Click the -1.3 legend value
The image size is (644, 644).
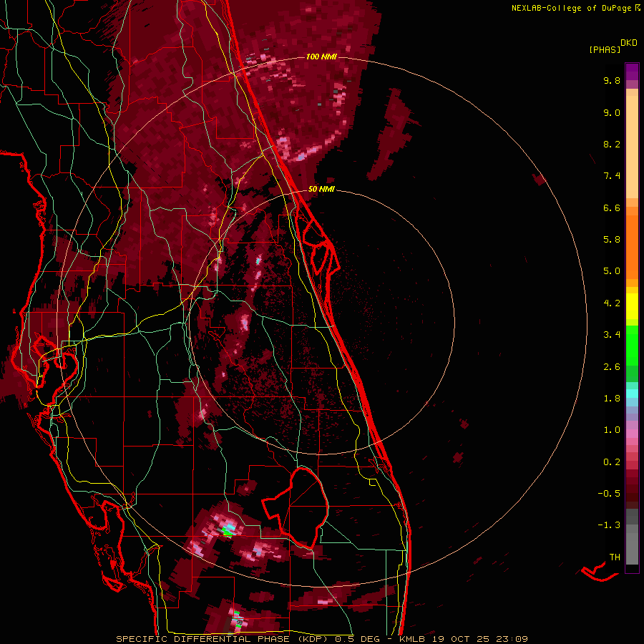point(609,525)
